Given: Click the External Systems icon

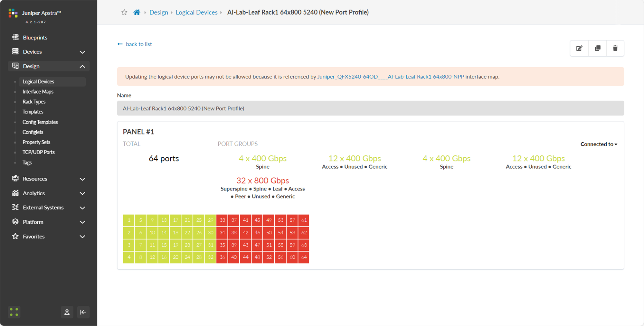Looking at the screenshot, I should pos(15,207).
